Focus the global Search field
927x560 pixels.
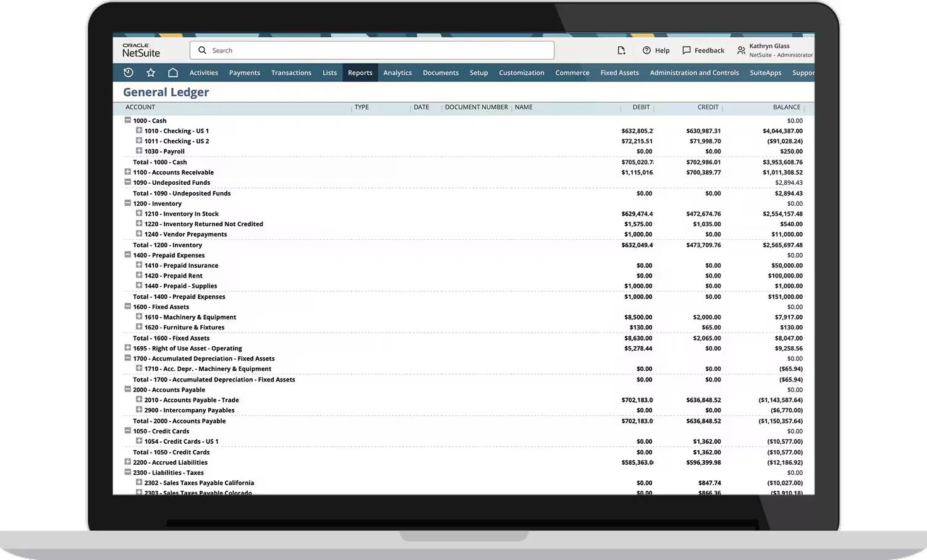coord(372,50)
